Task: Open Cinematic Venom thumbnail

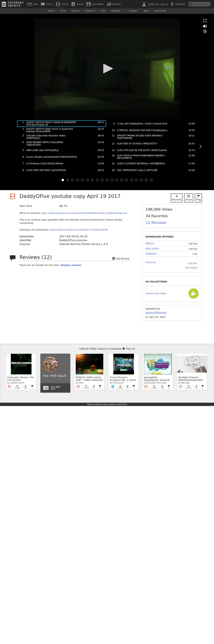Action: (21, 364)
